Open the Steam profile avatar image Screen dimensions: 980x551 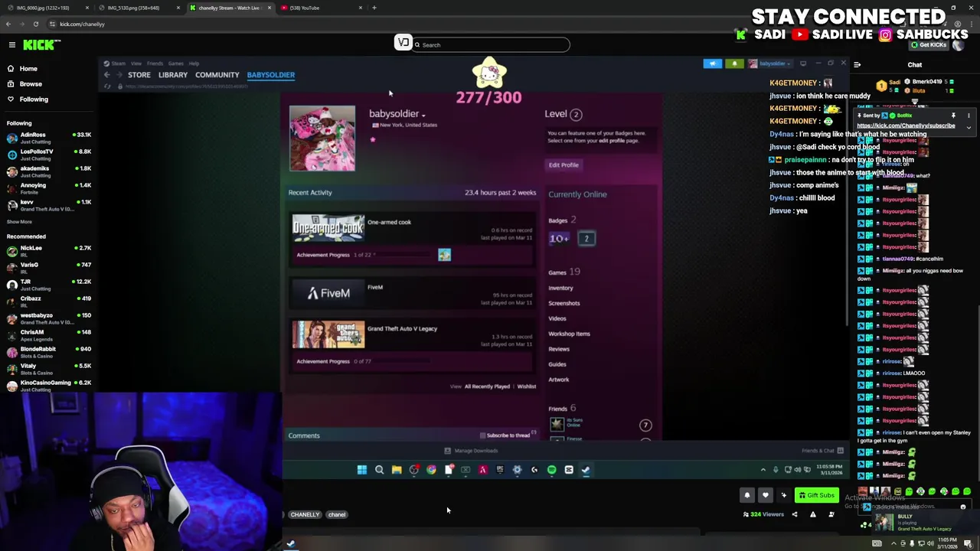[x=322, y=139]
